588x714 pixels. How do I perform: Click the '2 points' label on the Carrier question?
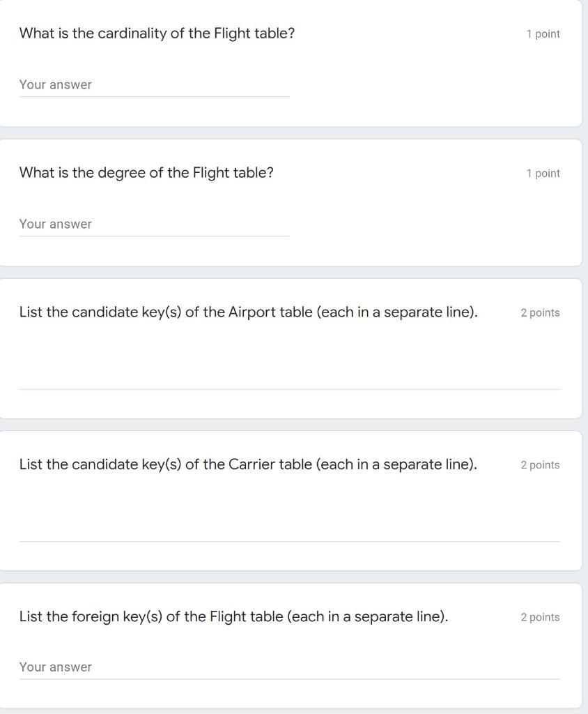point(541,464)
